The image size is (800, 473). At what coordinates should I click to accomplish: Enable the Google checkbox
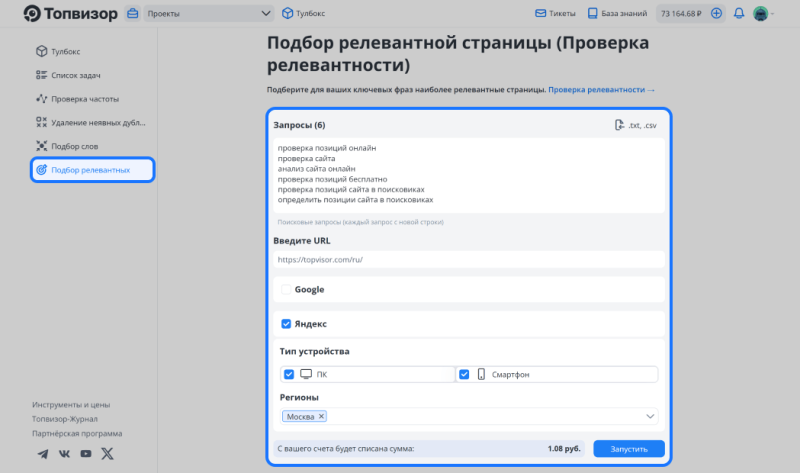tap(286, 289)
